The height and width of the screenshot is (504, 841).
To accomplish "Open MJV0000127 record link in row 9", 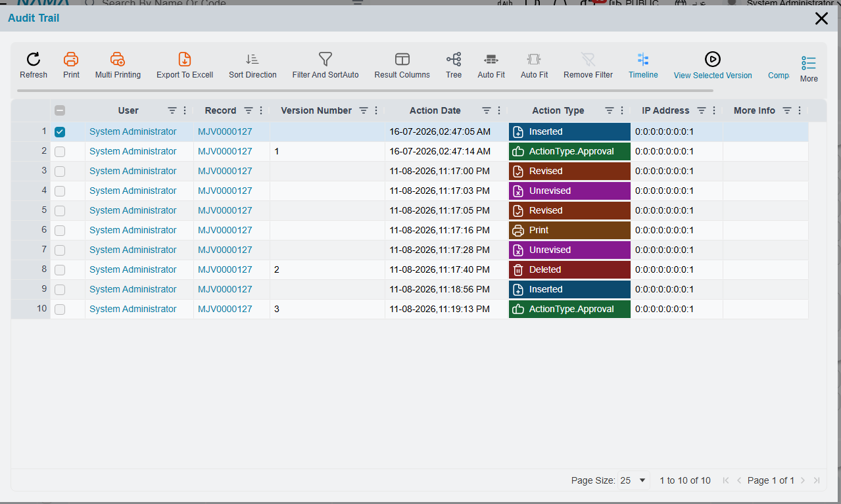I will pyautogui.click(x=225, y=289).
